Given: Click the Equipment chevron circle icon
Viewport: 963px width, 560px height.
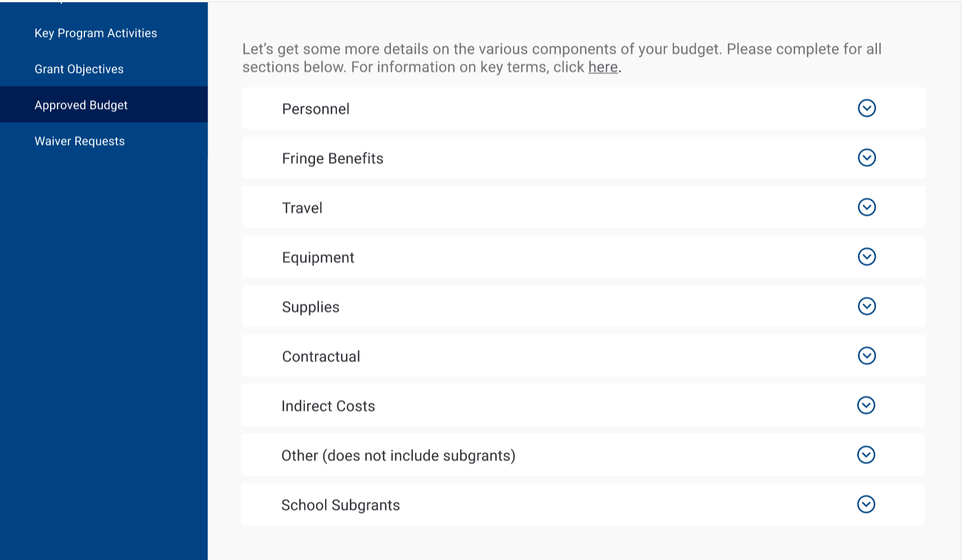Looking at the screenshot, I should pyautogui.click(x=867, y=256).
